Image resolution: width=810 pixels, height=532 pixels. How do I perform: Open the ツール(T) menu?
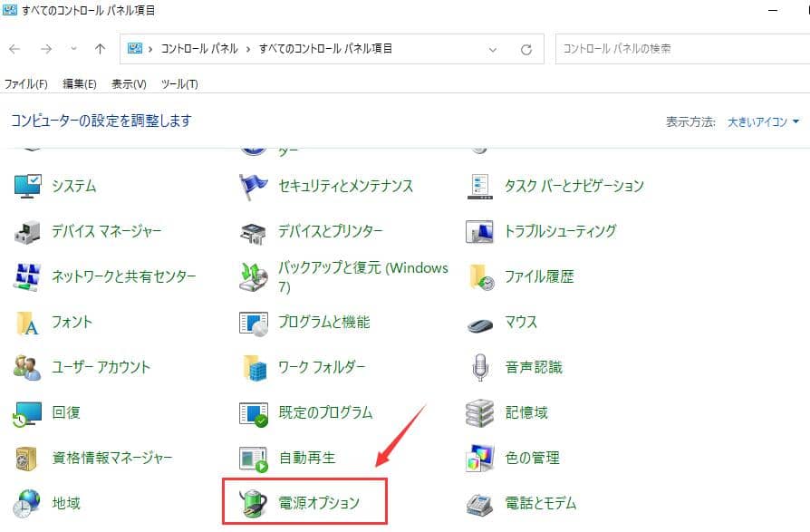[178, 84]
